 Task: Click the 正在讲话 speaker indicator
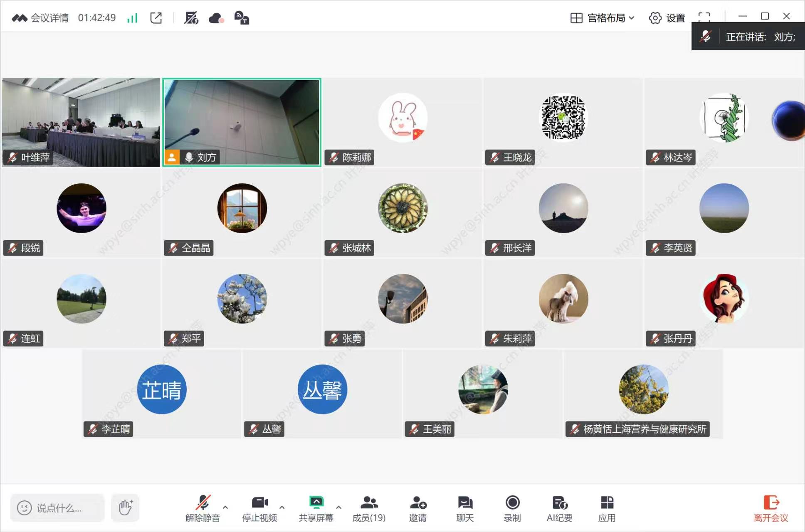[748, 37]
